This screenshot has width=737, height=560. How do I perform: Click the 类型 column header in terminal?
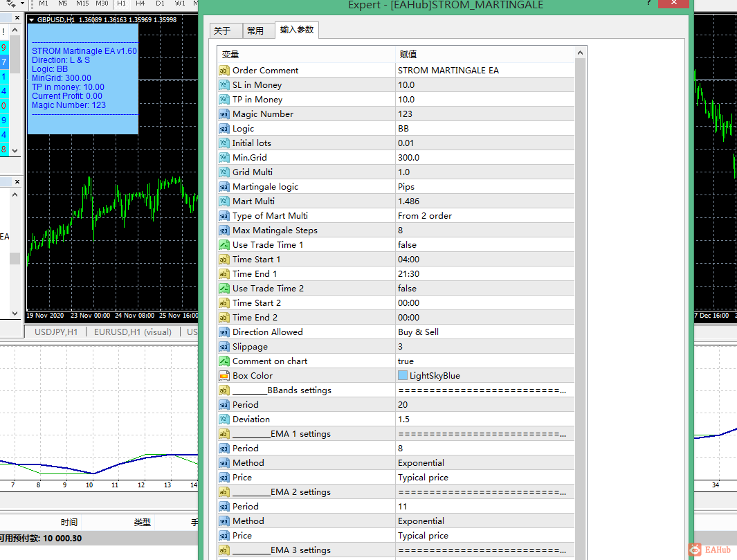[143, 523]
